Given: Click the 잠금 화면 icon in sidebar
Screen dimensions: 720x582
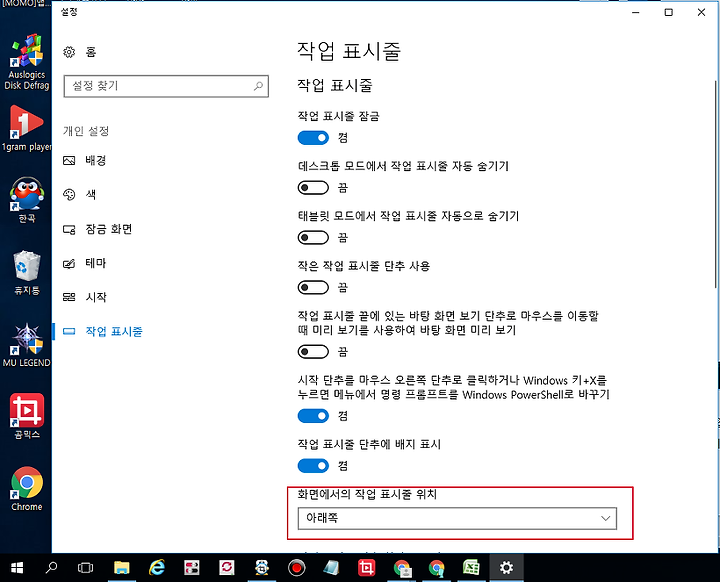Looking at the screenshot, I should point(69,229).
